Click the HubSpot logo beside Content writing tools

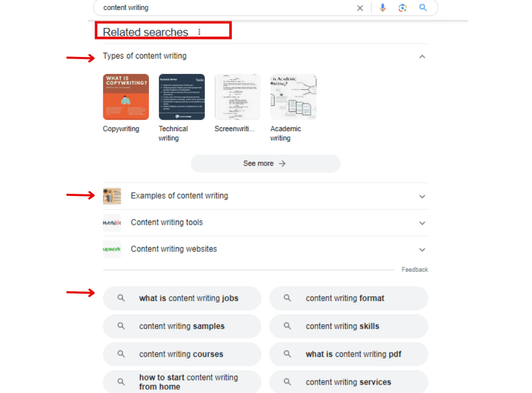(112, 223)
